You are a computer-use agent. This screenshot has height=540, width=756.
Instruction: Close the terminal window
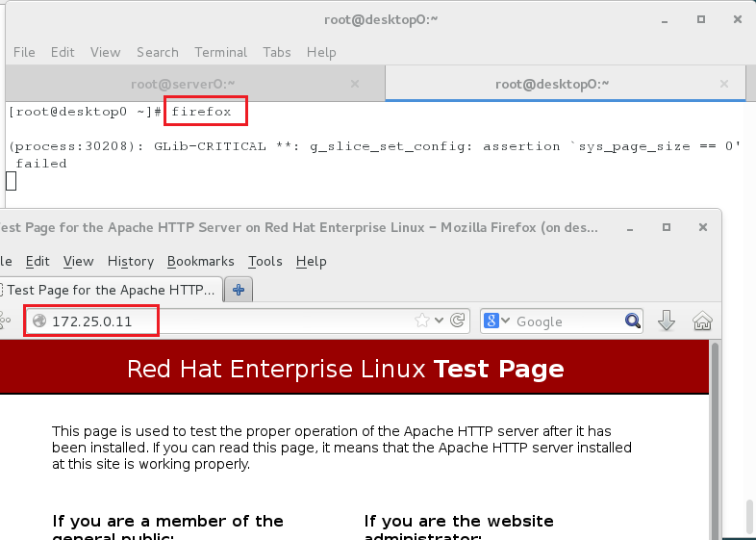(x=737, y=19)
